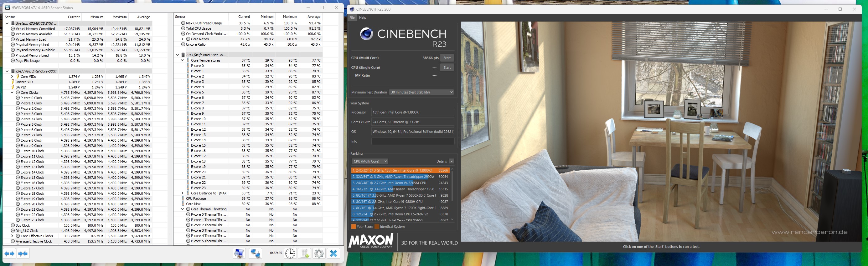Image resolution: width=868 pixels, height=266 pixels.
Task: Click the Processor field showing i9-13900KF
Action: pyautogui.click(x=413, y=112)
